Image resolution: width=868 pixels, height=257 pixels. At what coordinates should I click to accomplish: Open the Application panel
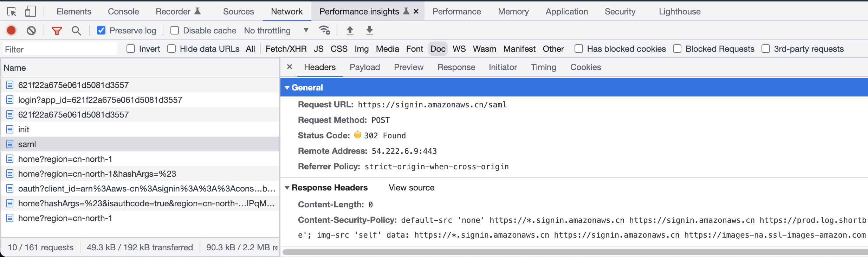click(x=566, y=11)
